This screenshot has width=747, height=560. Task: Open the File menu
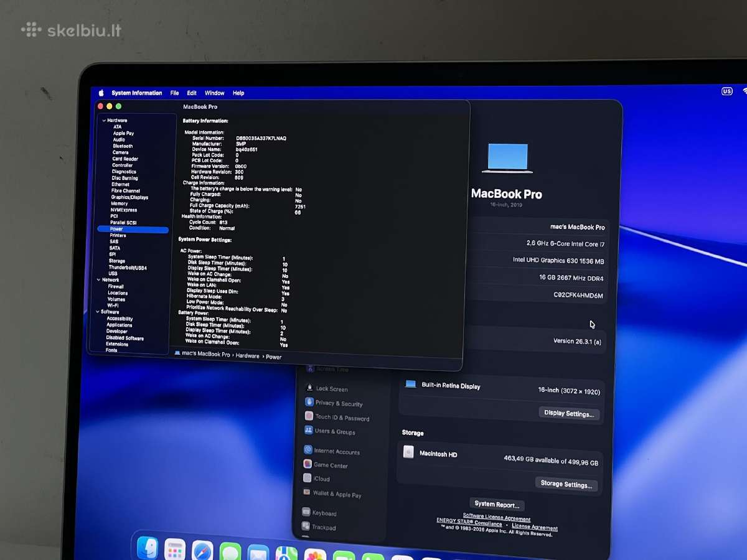click(174, 93)
